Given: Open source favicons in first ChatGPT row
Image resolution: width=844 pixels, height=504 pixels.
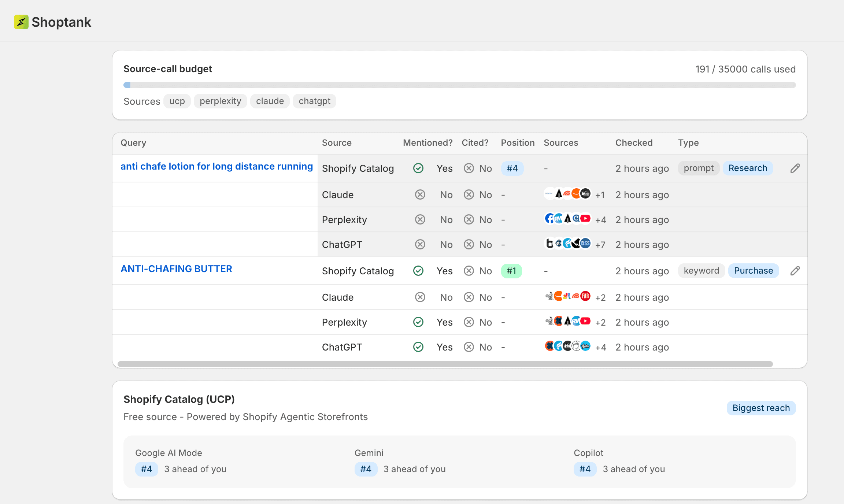Looking at the screenshot, I should coord(567,243).
